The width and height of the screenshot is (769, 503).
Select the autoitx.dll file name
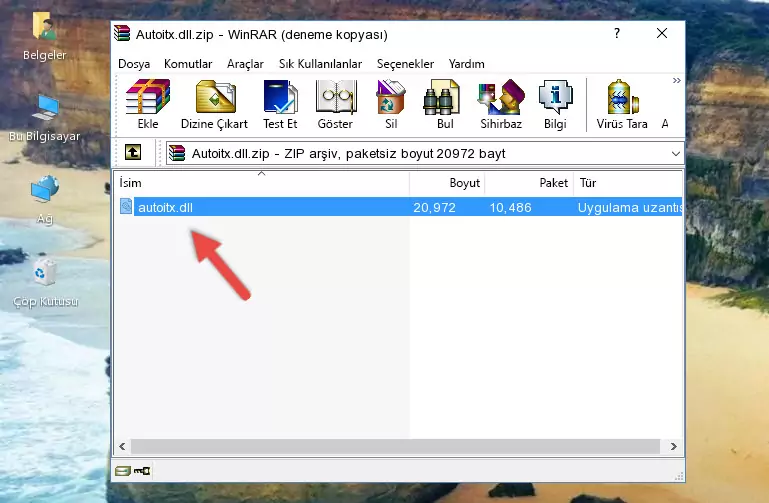click(x=165, y=207)
